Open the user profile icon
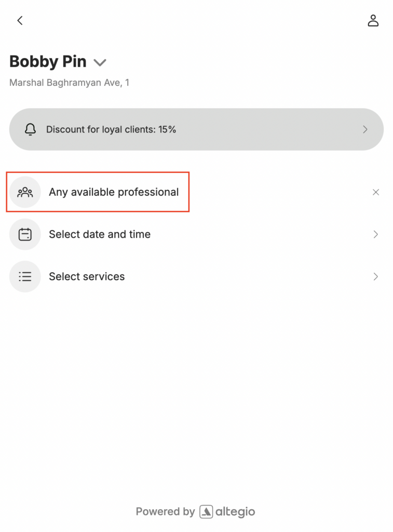 (x=373, y=21)
